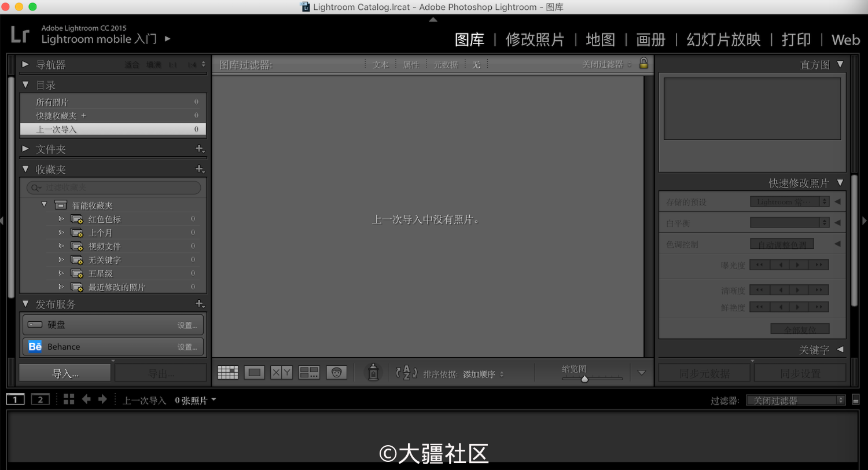Click the 导入... button

pos(64,372)
